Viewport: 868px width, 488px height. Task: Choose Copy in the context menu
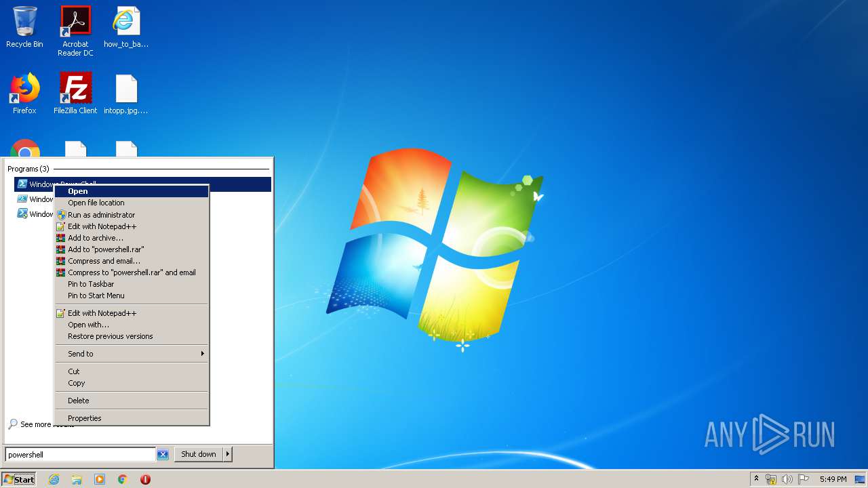[x=132, y=383]
